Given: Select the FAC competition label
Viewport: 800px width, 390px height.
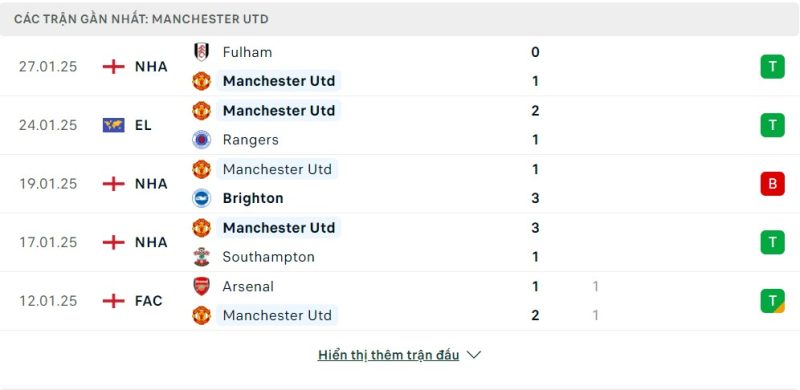Looking at the screenshot, I should click(x=148, y=301).
